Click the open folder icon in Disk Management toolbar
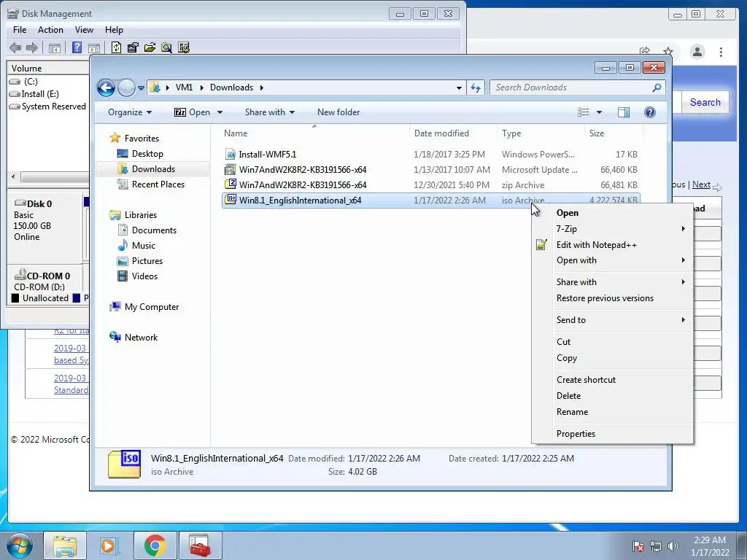This screenshot has width=747, height=560. (150, 47)
